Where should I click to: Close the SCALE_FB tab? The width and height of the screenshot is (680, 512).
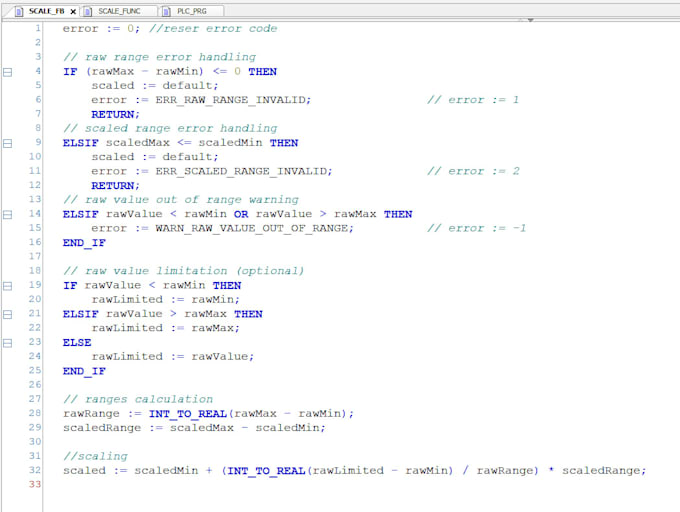tap(73, 12)
